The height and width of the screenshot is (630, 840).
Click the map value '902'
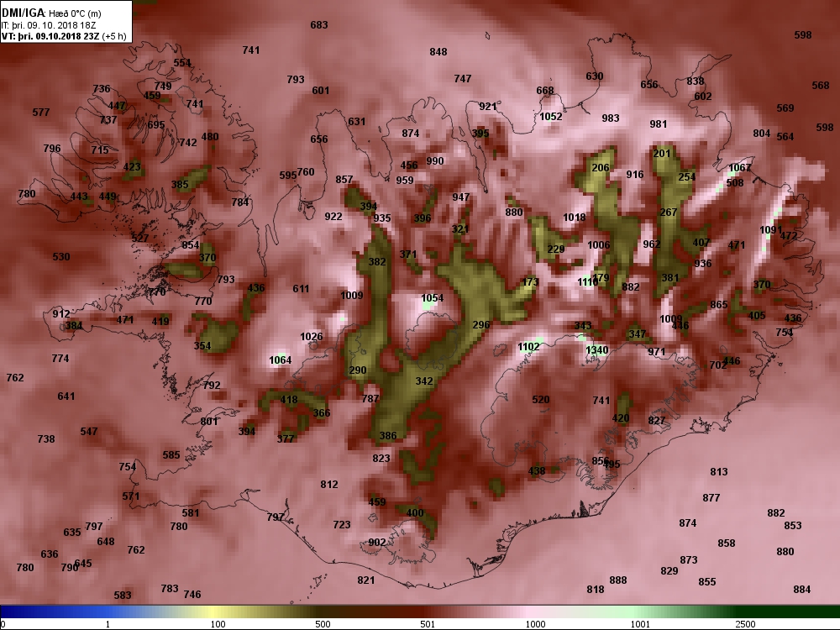pos(376,542)
